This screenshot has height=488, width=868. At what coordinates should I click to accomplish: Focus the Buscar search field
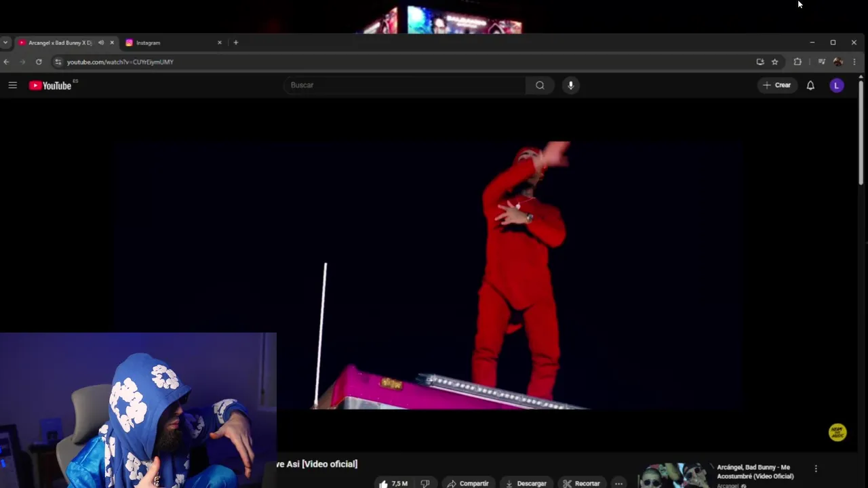[x=404, y=85]
